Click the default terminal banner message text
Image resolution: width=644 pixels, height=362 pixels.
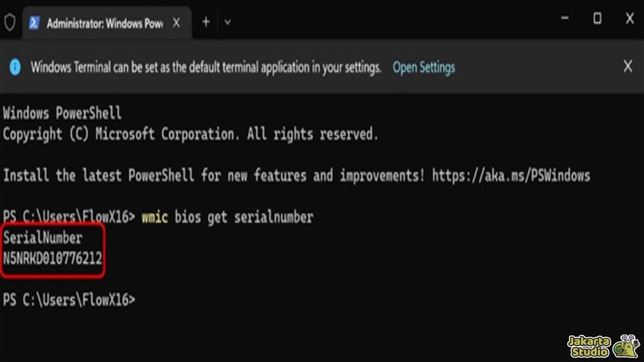coord(206,67)
